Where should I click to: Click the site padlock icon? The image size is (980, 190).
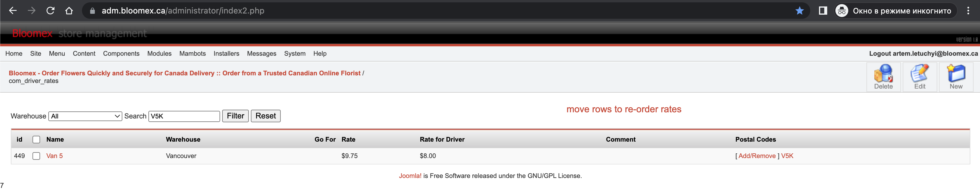click(x=92, y=11)
